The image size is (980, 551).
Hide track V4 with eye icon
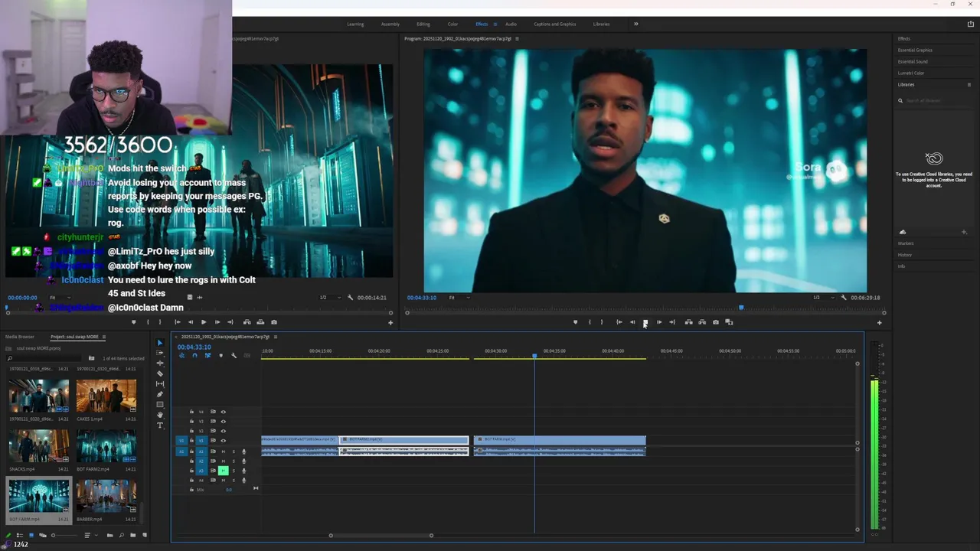coord(224,412)
